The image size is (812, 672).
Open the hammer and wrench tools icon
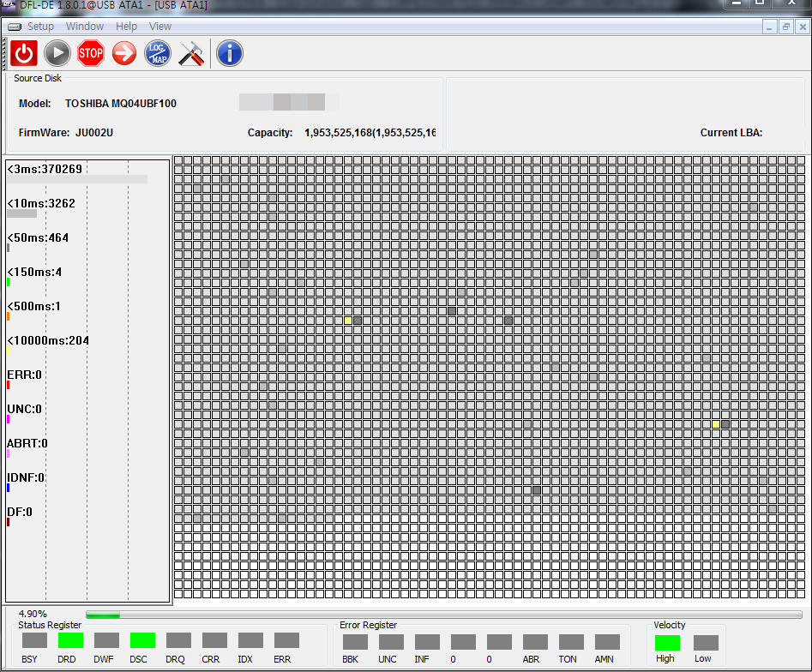click(191, 53)
